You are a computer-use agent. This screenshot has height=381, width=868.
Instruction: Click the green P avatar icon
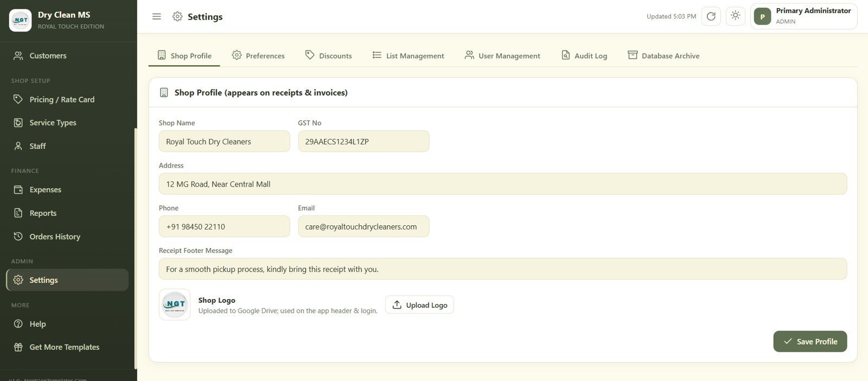click(x=763, y=17)
